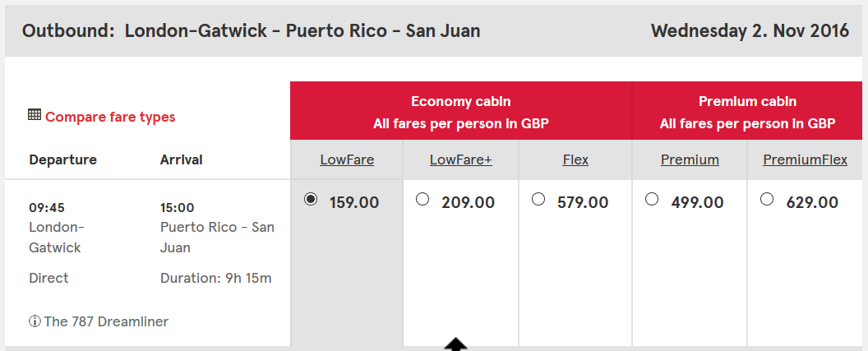Click The 787 Dreamliner text
Viewport: 868px width, 351px height.
(106, 321)
